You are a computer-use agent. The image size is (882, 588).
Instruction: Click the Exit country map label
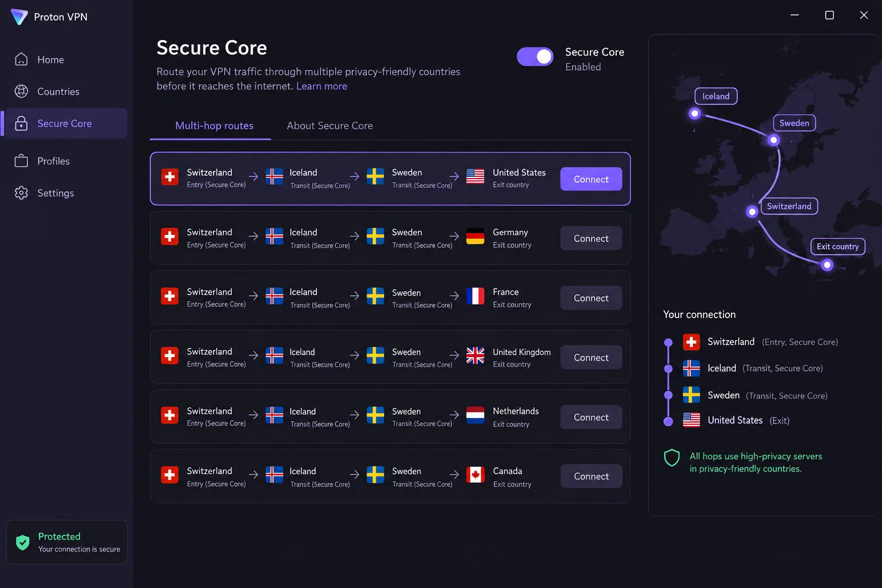pos(838,246)
